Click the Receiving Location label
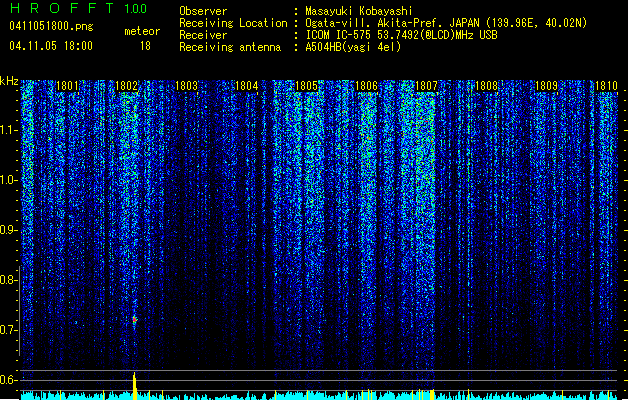The height and width of the screenshot is (400, 629). click(233, 23)
